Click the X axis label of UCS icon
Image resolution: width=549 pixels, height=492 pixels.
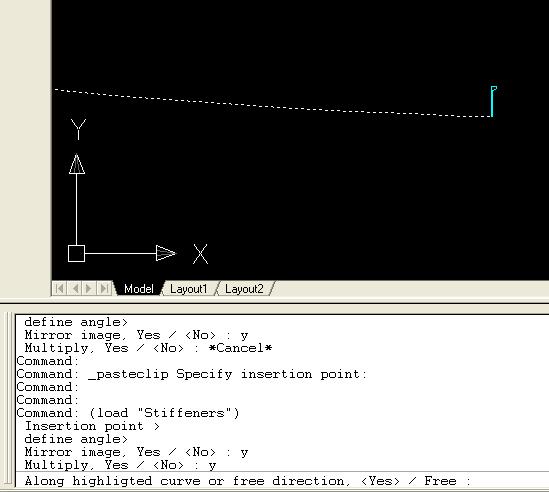click(200, 254)
